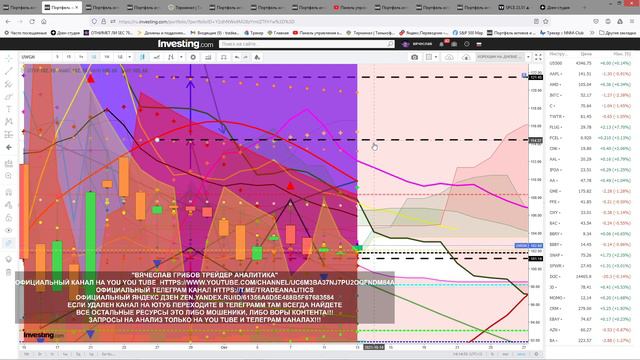Open the notifications bell

pos(442,44)
